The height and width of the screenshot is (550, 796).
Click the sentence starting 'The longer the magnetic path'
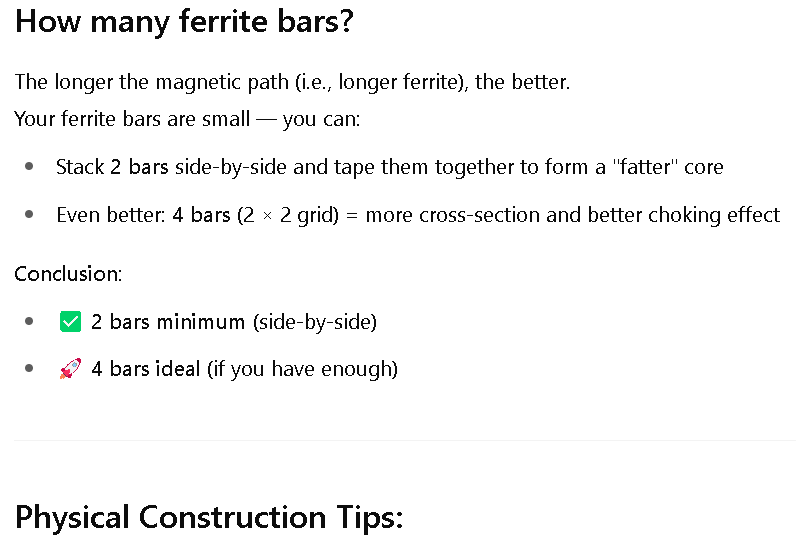pyautogui.click(x=292, y=82)
